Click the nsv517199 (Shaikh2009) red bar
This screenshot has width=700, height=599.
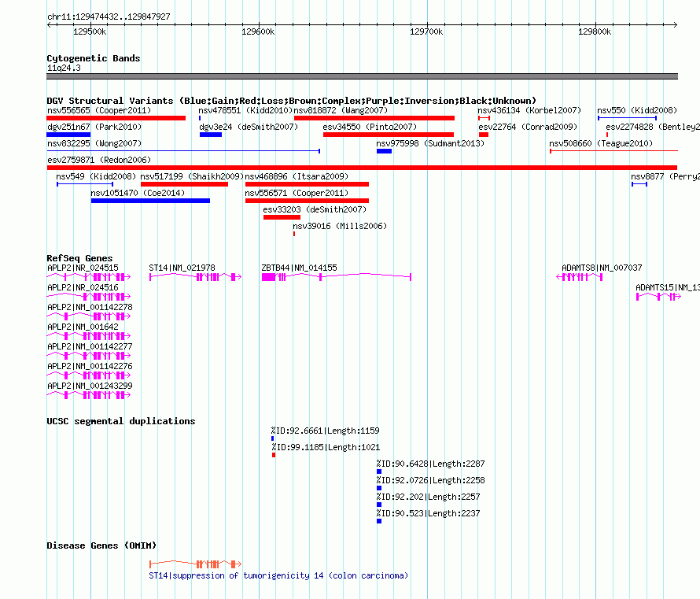[184, 184]
